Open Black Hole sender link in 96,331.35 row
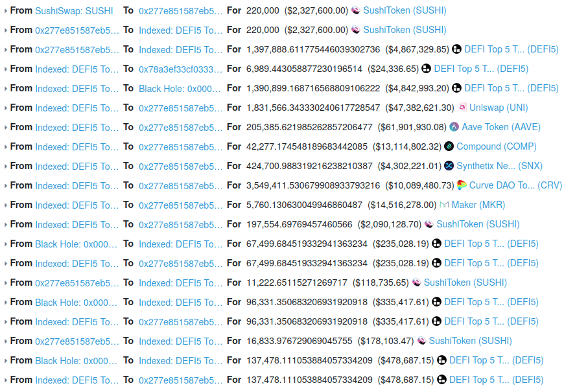 coord(76,303)
